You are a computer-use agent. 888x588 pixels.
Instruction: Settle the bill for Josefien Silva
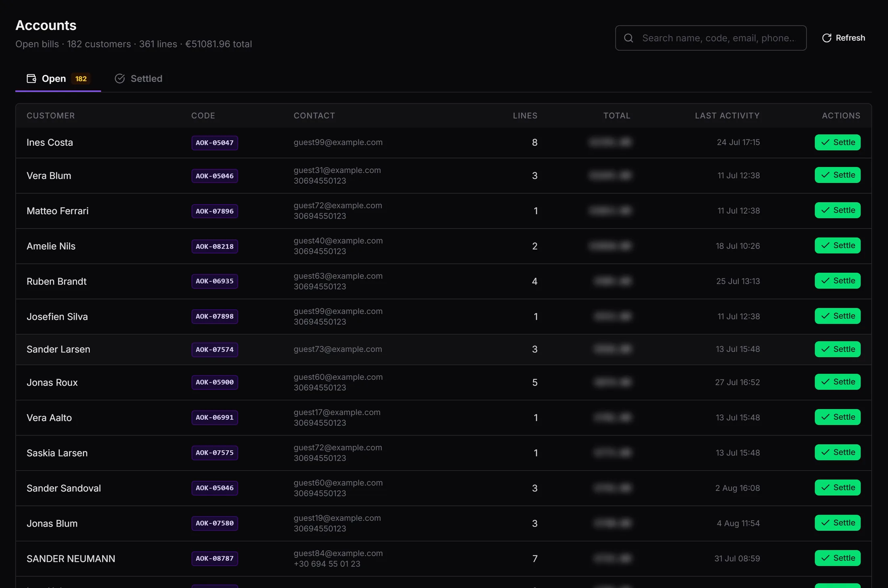[838, 316]
